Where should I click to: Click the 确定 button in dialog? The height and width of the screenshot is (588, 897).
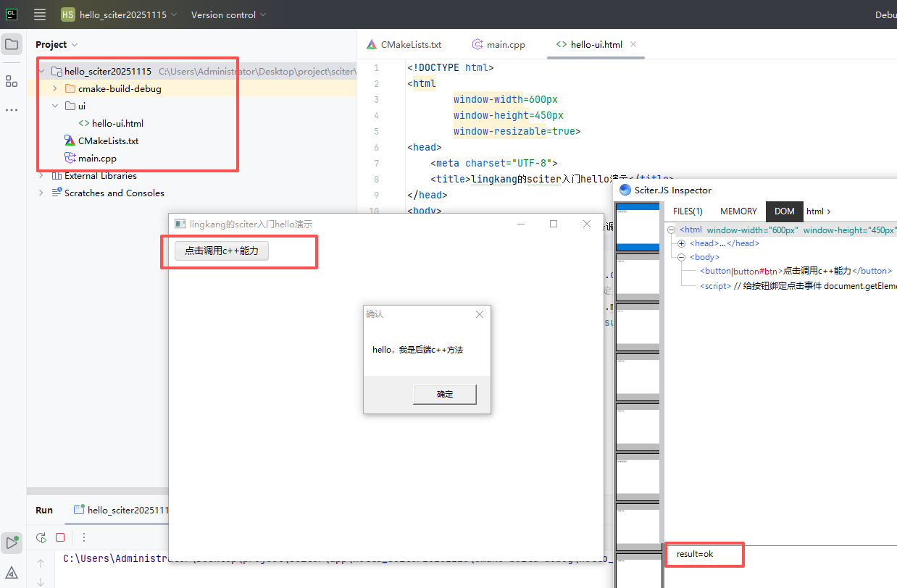tap(444, 395)
